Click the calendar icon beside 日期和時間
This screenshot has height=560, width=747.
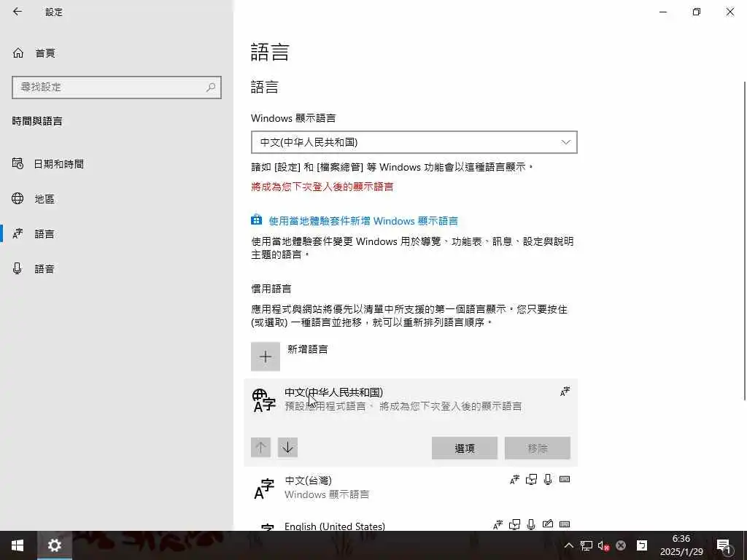pyautogui.click(x=18, y=163)
